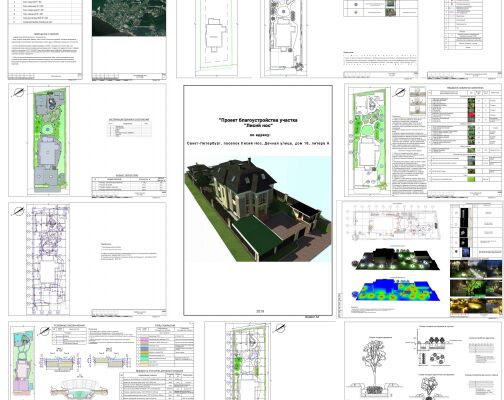
Task: Click the night lighting 3D render
Action: [x=396, y=260]
